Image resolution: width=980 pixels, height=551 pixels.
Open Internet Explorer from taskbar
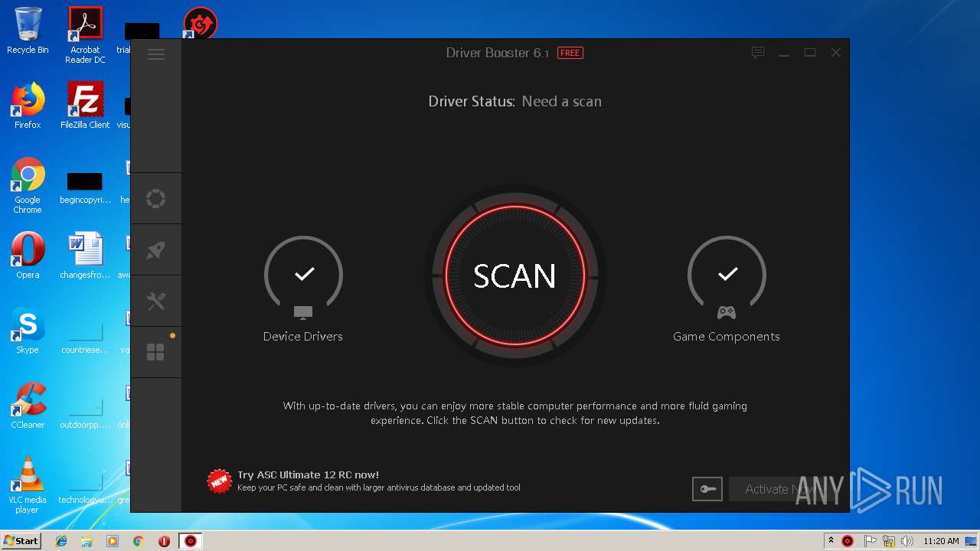61,541
